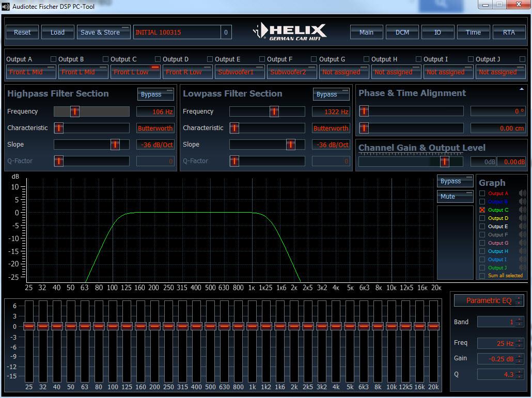532x398 pixels.
Task: Click the speaker icon beside Output J in Graph
Action: tap(523, 268)
